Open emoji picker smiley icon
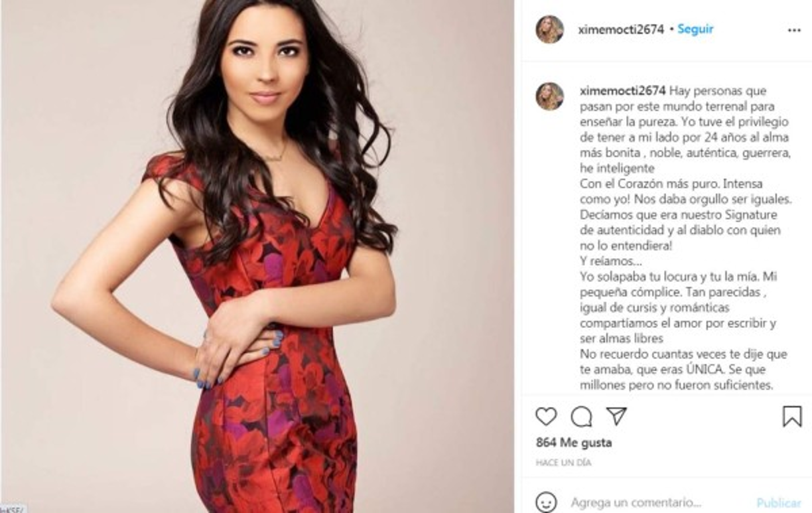 [546, 502]
